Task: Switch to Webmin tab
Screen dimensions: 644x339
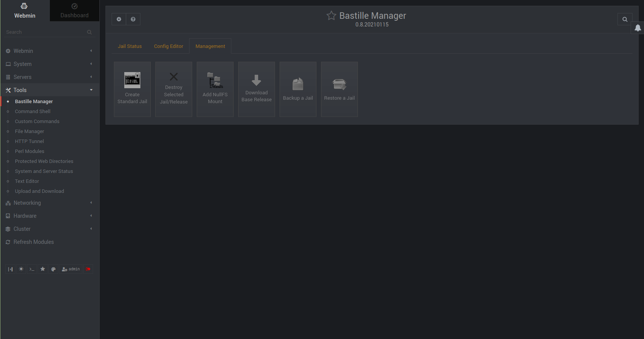Action: click(25, 11)
